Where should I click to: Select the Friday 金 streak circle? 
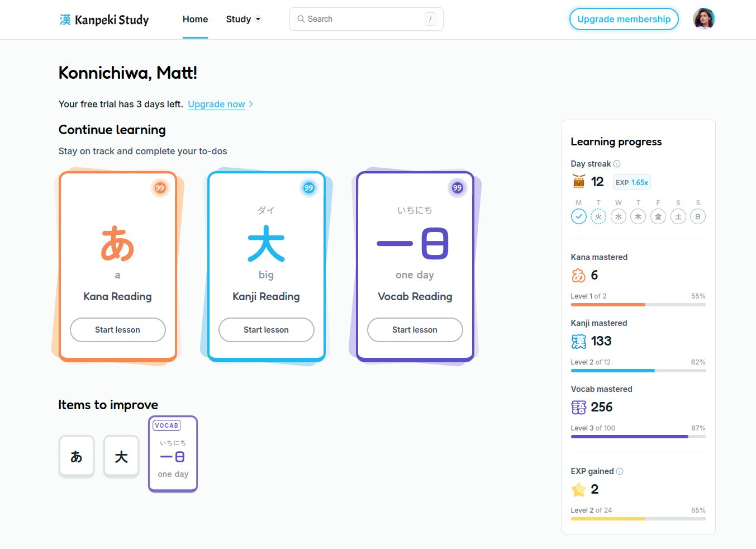658,216
